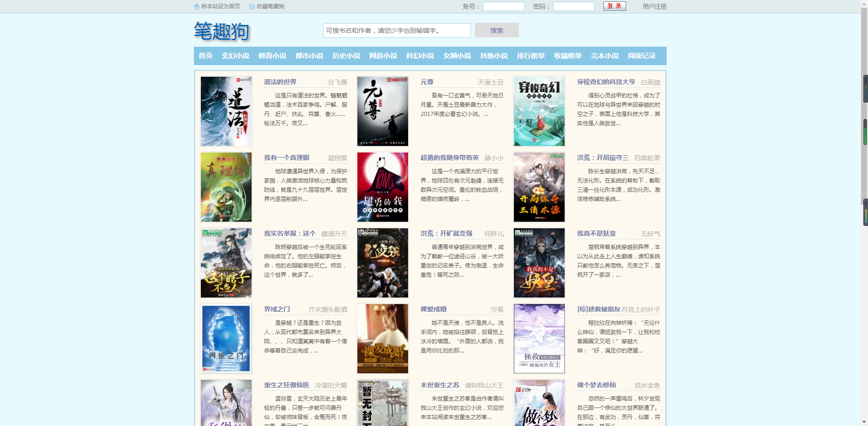
Task: Open the 网游小说 category
Action: point(383,56)
